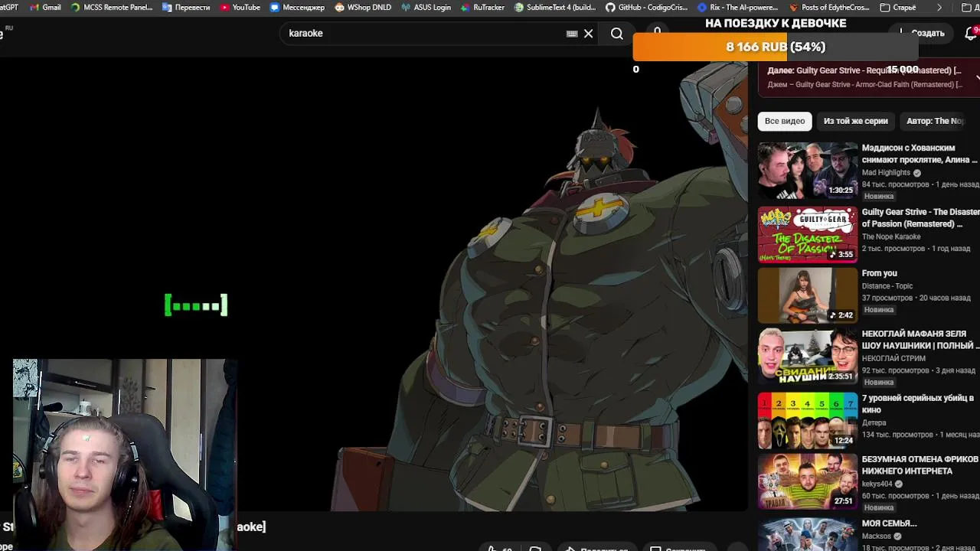Open the ASUS Login bookmark
Viewport: 980px width, 551px height.
point(426,7)
